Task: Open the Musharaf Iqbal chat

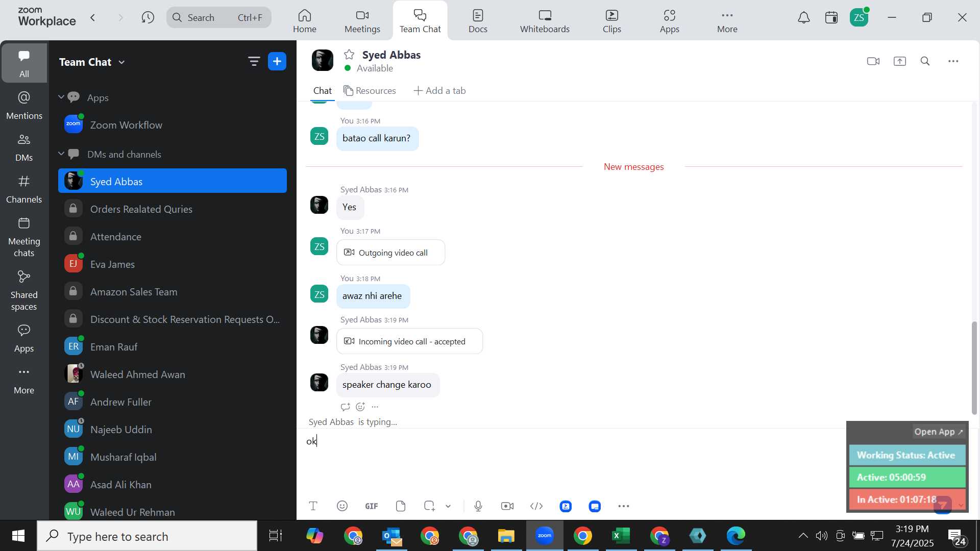Action: pos(173,457)
